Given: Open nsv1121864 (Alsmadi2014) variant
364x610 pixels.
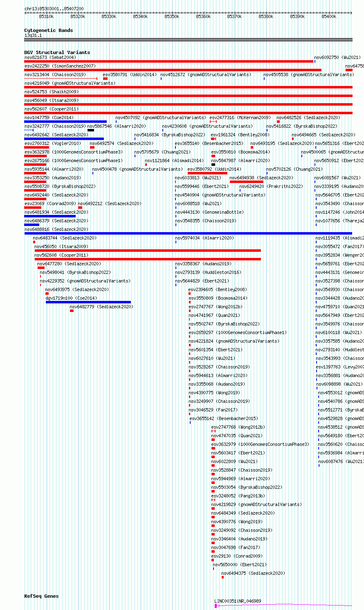Looking at the screenshot, I should coord(174,160).
